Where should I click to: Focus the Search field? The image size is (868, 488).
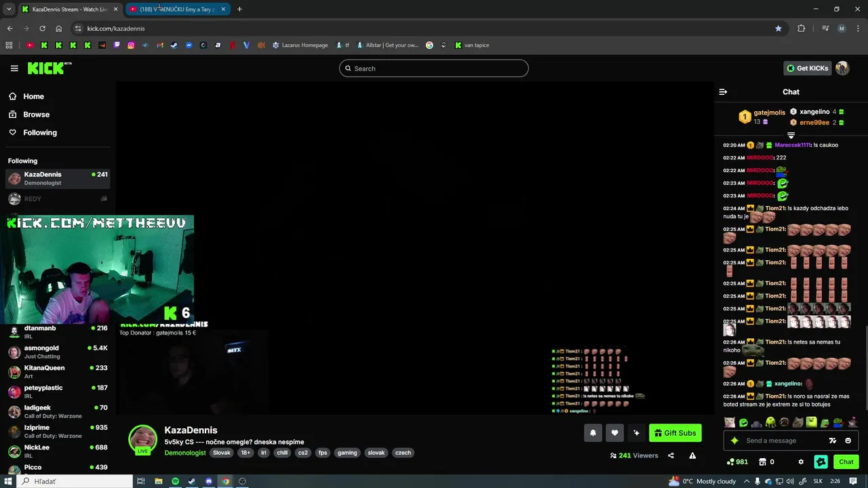coord(434,68)
